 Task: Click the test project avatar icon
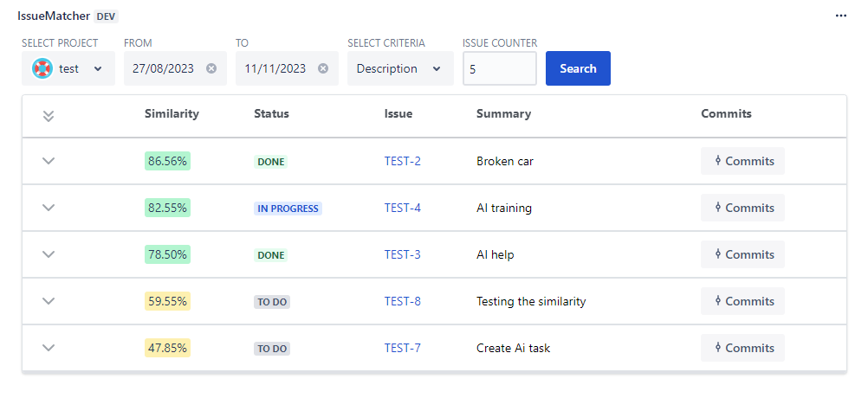coord(42,68)
